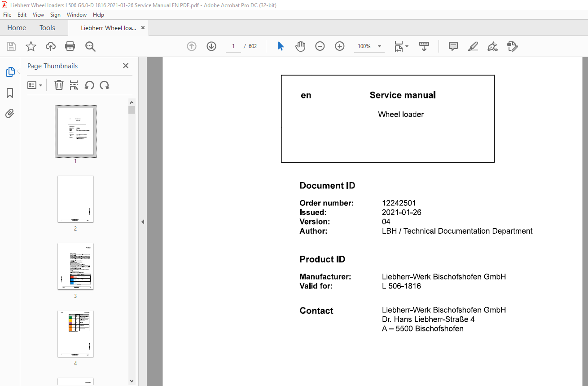Click the upload to cloud icon
The width and height of the screenshot is (588, 386).
coord(51,46)
